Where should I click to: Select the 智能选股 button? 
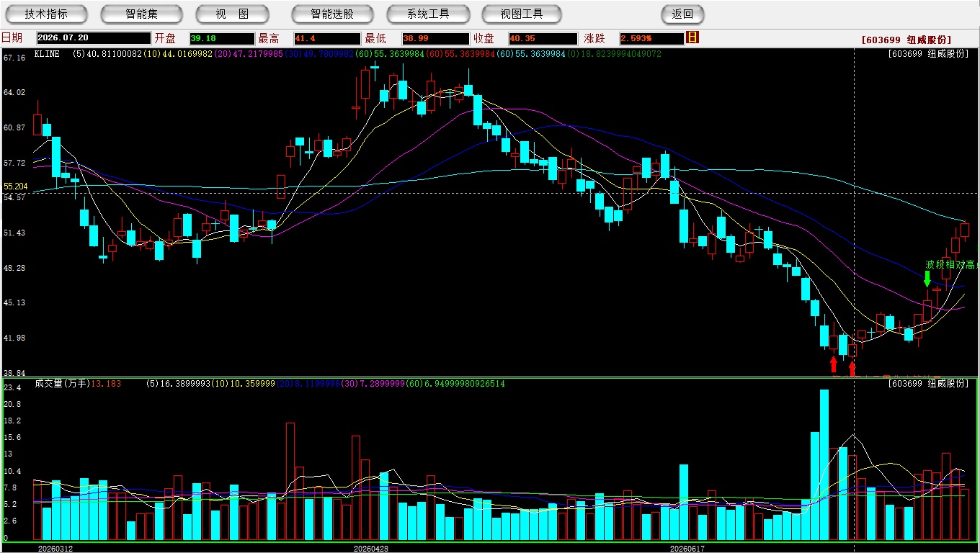[332, 14]
